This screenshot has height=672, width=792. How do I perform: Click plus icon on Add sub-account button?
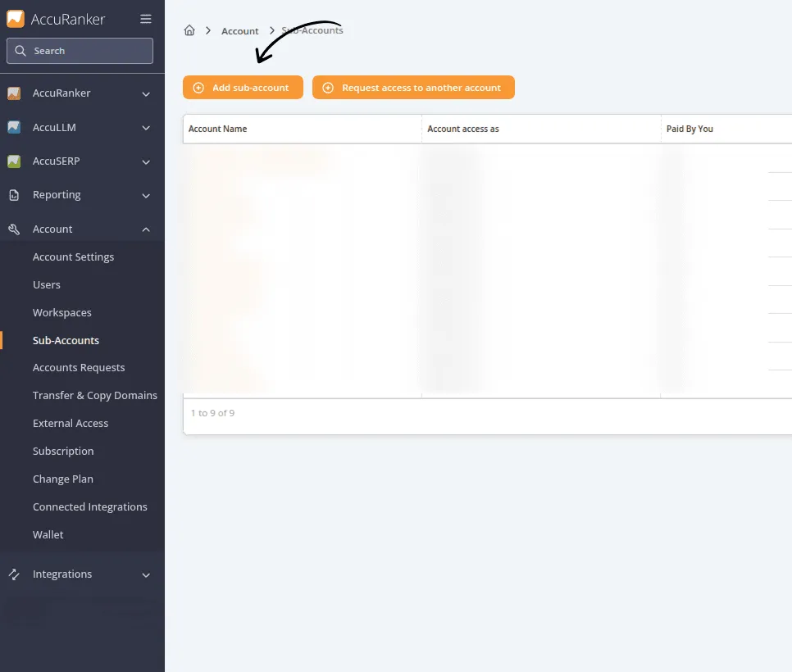click(198, 88)
